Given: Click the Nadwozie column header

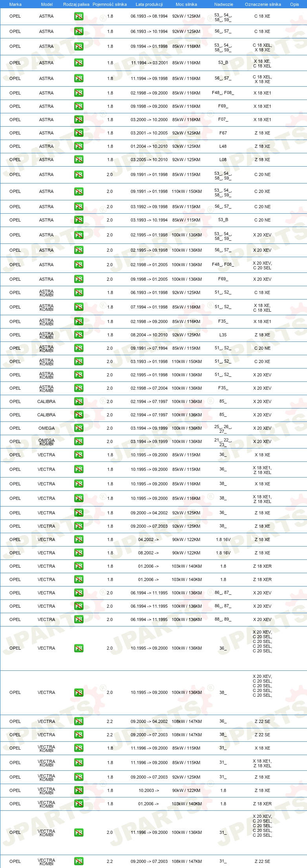Looking at the screenshot, I should tap(224, 4).
